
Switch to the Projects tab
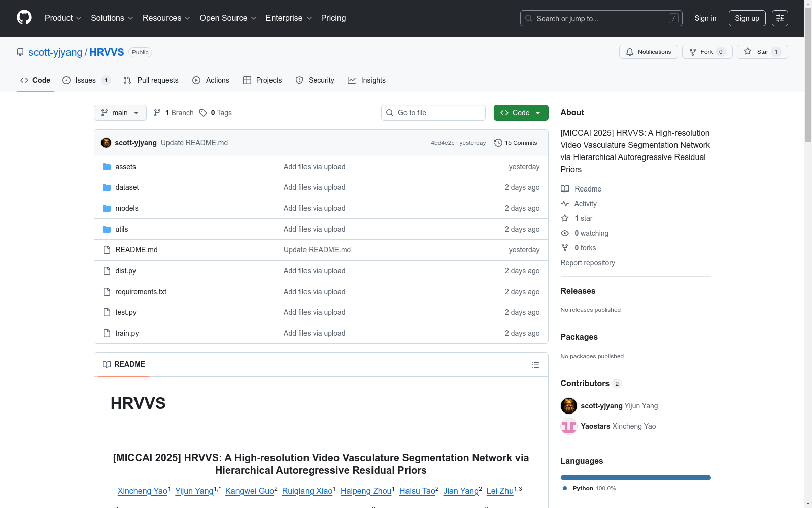tap(262, 80)
